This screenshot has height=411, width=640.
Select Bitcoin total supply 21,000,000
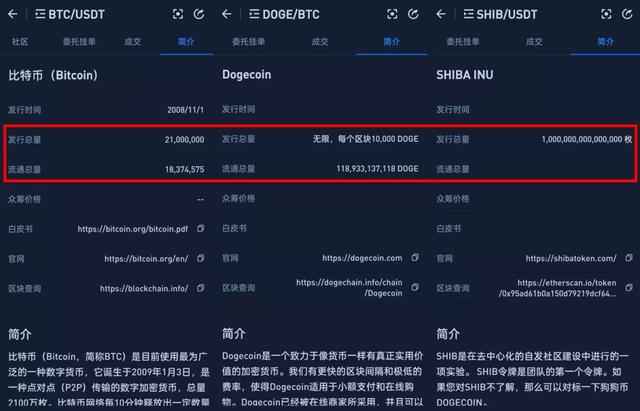[x=184, y=140]
